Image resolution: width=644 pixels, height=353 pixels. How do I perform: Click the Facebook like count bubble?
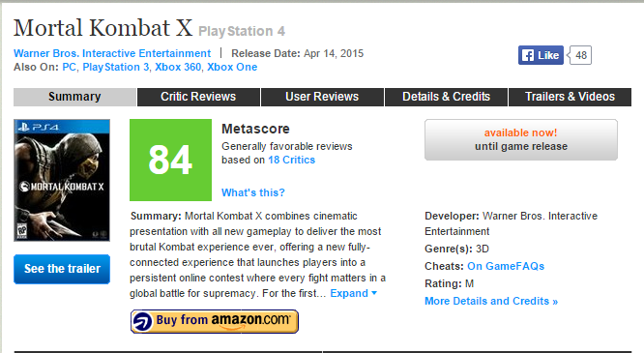tap(580, 55)
